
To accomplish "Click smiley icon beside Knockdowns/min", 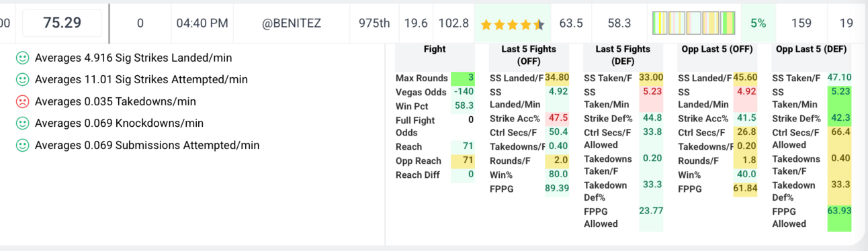I will (22, 123).
